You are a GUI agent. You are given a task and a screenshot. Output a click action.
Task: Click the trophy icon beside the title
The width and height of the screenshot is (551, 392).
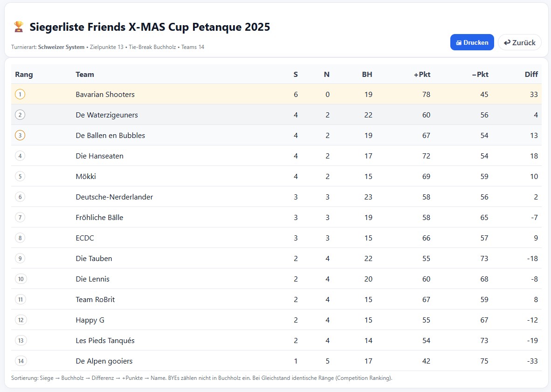pos(19,27)
